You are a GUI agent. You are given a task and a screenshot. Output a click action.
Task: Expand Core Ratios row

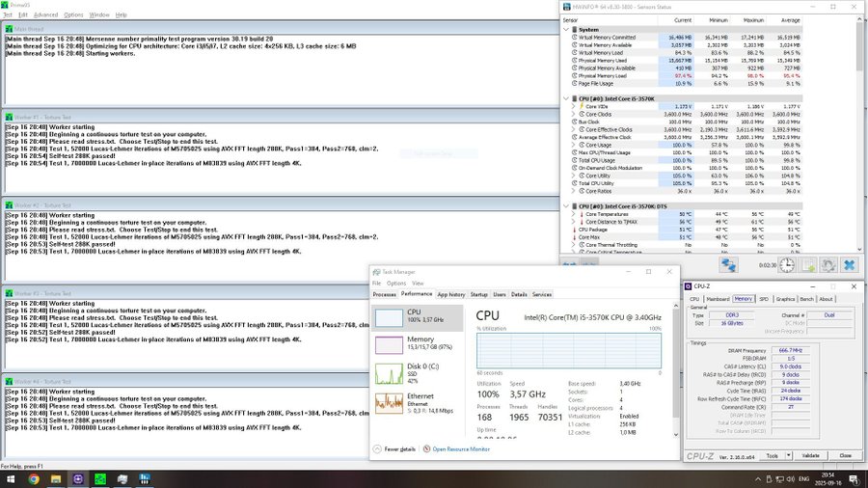pyautogui.click(x=574, y=191)
